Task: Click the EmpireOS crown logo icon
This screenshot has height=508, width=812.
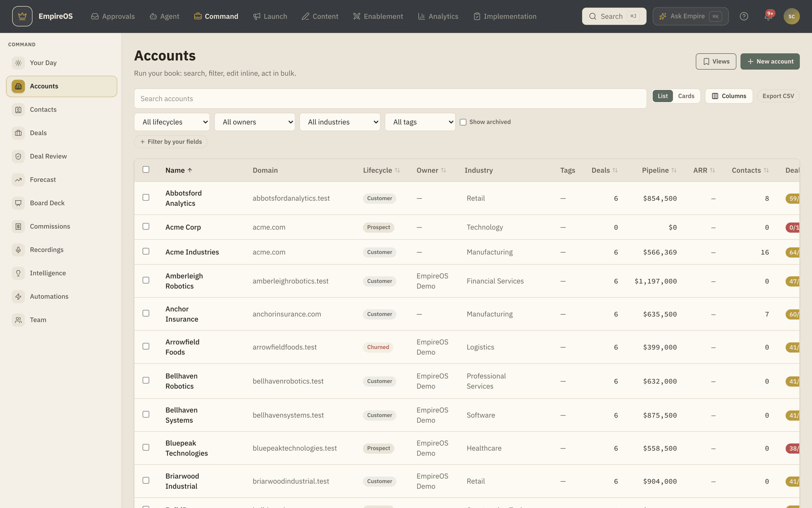Action: click(x=22, y=16)
